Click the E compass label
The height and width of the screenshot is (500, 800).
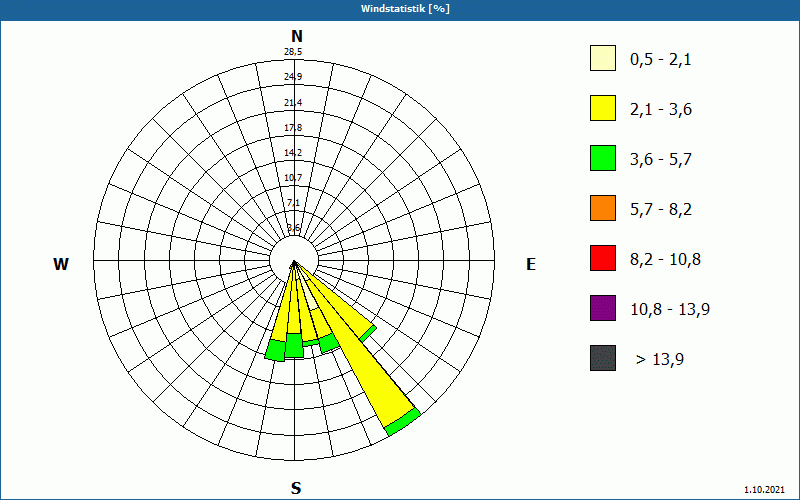click(x=531, y=264)
